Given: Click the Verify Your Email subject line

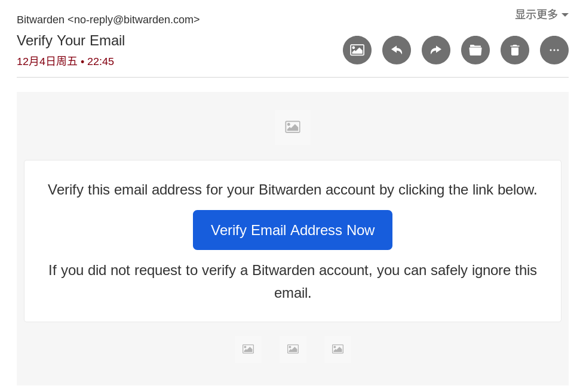Looking at the screenshot, I should point(70,41).
